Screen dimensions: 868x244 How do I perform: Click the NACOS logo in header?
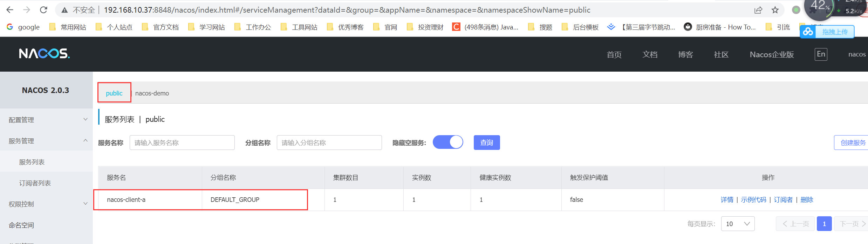point(45,54)
